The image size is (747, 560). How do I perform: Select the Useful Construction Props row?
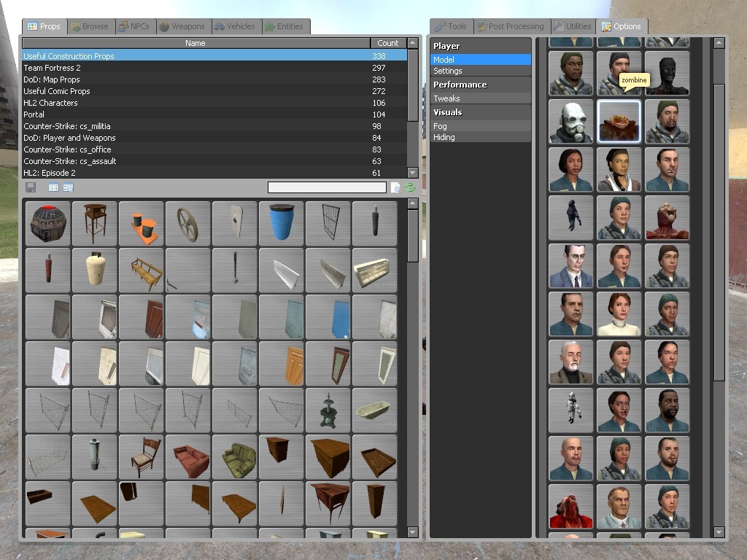pos(214,55)
